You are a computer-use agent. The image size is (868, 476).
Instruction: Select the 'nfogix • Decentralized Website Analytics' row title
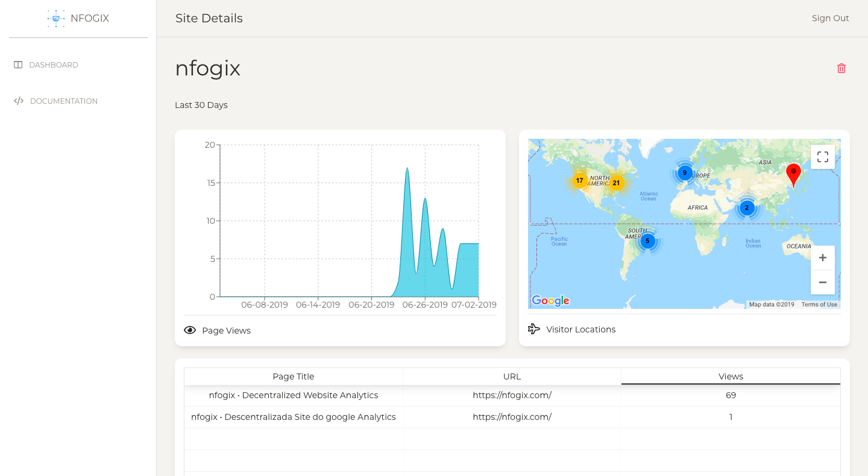click(x=294, y=395)
